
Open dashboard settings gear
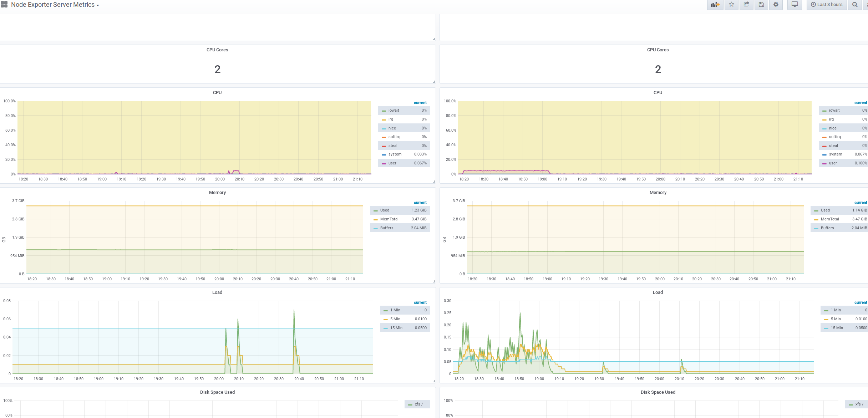click(776, 5)
